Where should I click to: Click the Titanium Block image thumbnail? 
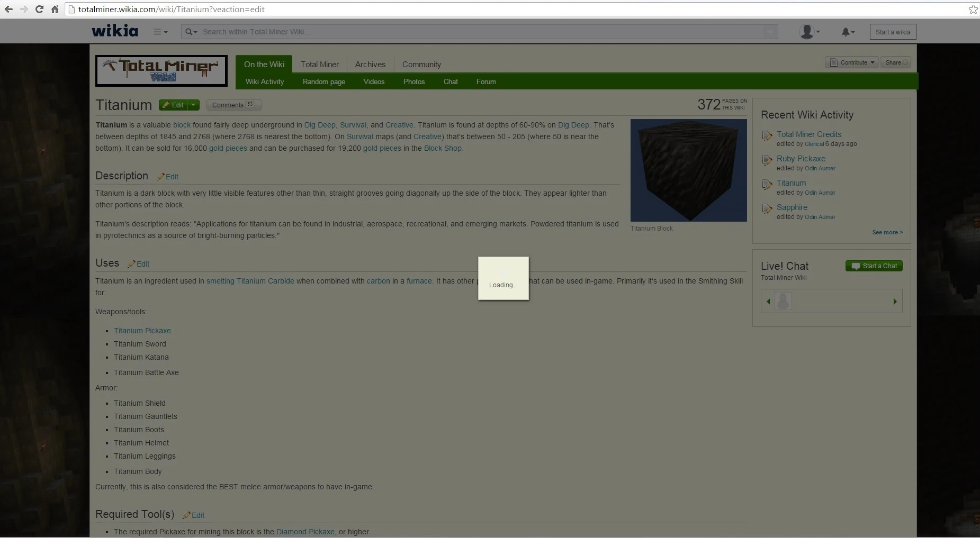point(688,170)
